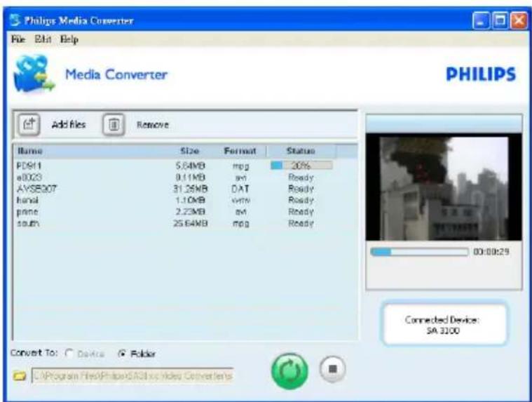Open the Edit menu

tap(43, 39)
